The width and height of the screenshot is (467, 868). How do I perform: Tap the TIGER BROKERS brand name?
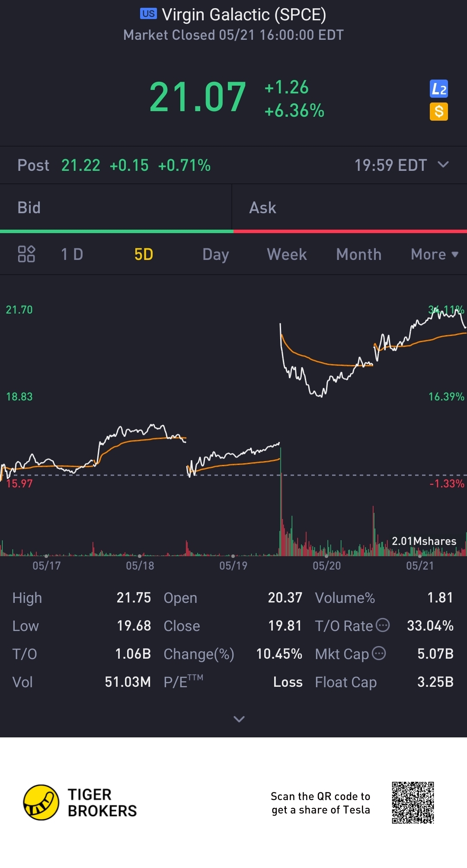[102, 803]
